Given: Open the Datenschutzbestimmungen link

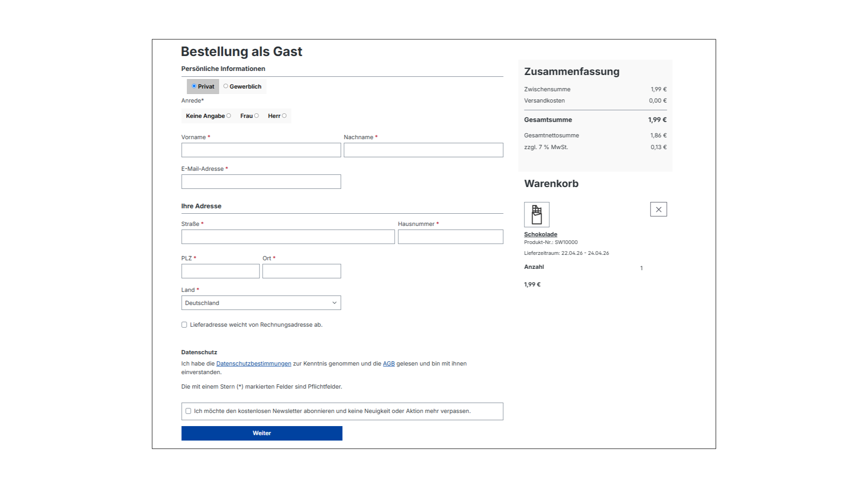Looking at the screenshot, I should point(253,363).
